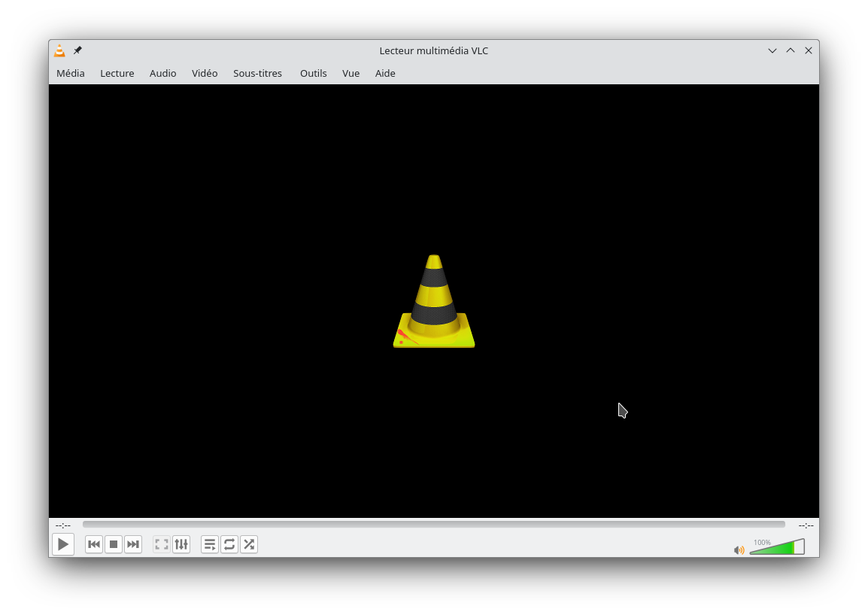
Task: Show the playlist view
Action: pyautogui.click(x=210, y=544)
